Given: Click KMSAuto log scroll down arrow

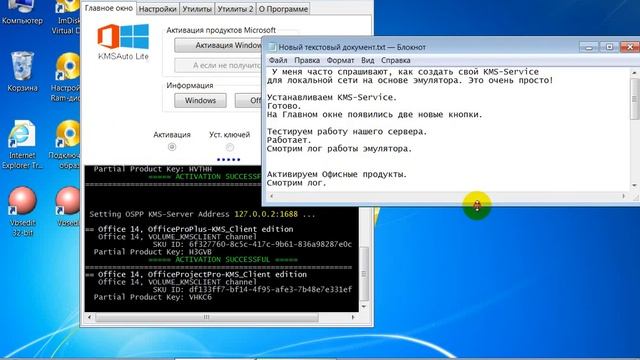Looking at the screenshot, I should (364, 307).
